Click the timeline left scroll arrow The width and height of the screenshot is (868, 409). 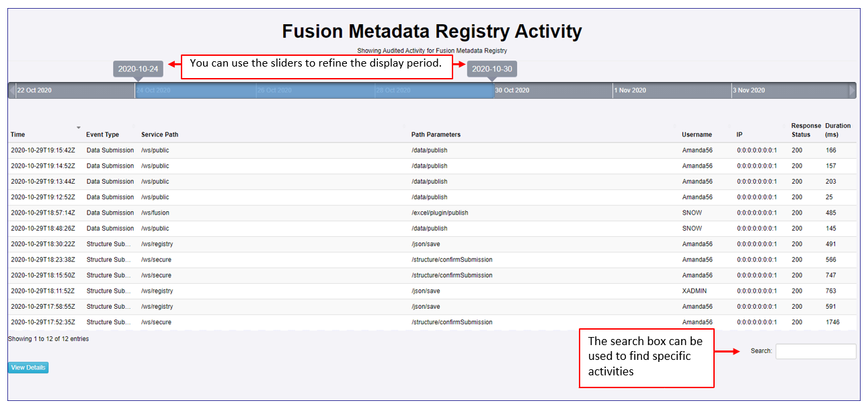pos(11,90)
